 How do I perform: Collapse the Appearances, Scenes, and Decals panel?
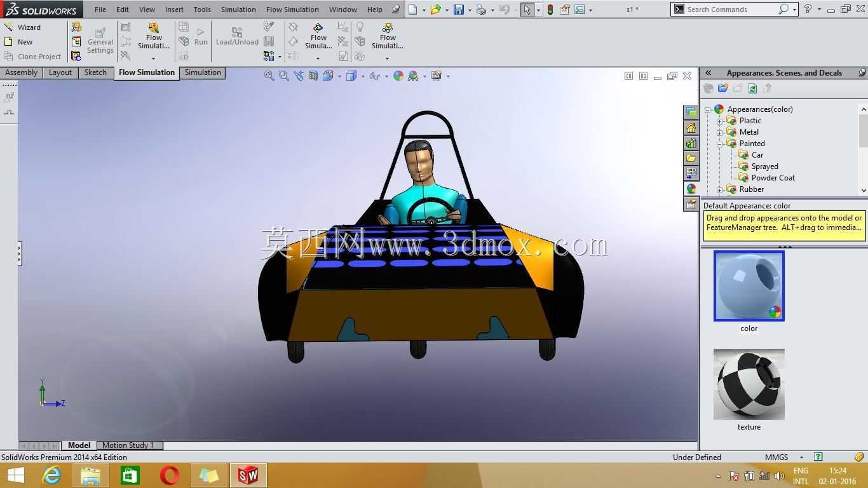[708, 73]
